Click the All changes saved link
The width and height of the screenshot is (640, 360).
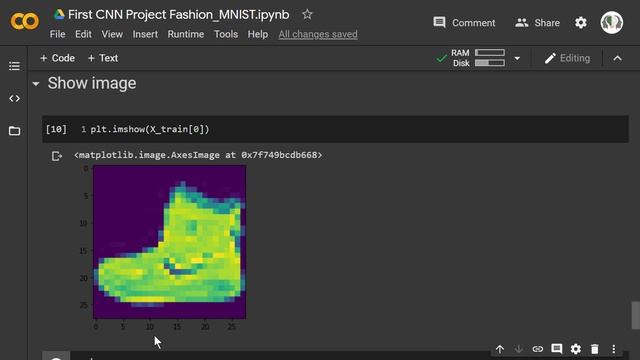(x=318, y=34)
